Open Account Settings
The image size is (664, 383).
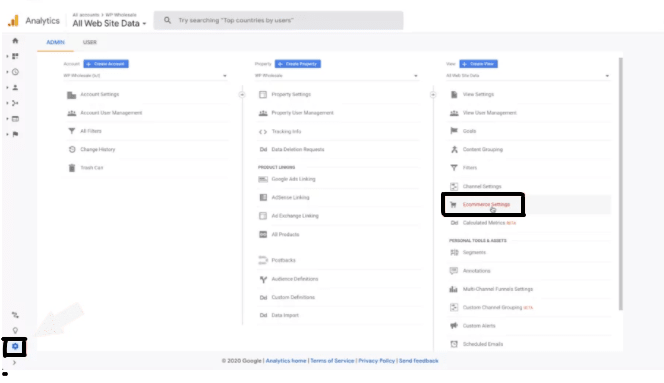tap(100, 94)
